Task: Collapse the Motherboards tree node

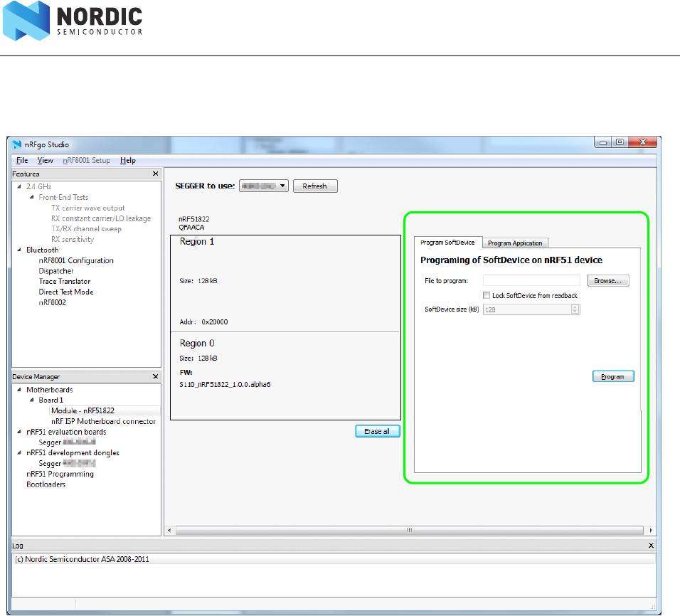Action: pyautogui.click(x=19, y=390)
